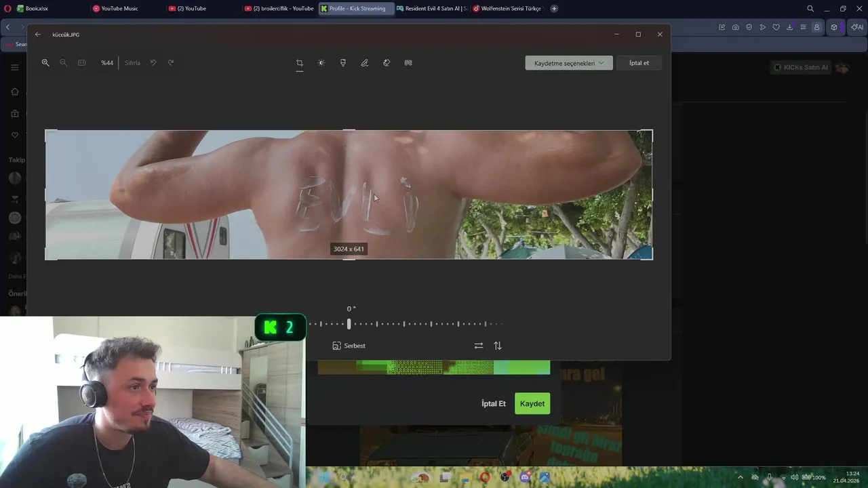
Task: Click the rotation angle slider handle
Action: tap(349, 324)
